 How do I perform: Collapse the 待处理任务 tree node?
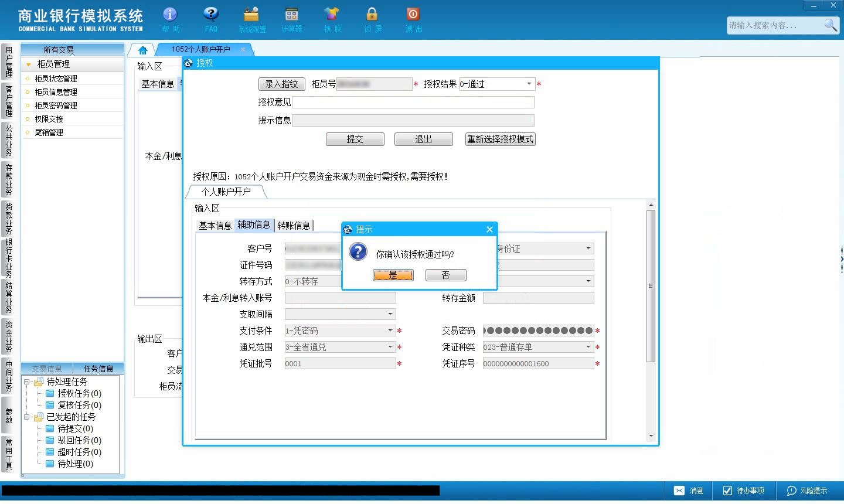(27, 382)
